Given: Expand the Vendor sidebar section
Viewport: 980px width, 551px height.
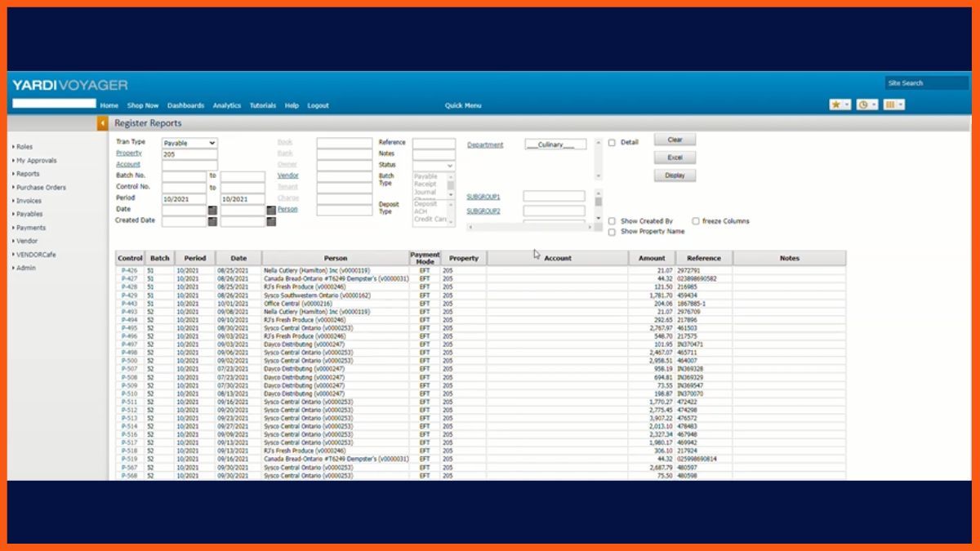Looking at the screenshot, I should click(x=27, y=241).
